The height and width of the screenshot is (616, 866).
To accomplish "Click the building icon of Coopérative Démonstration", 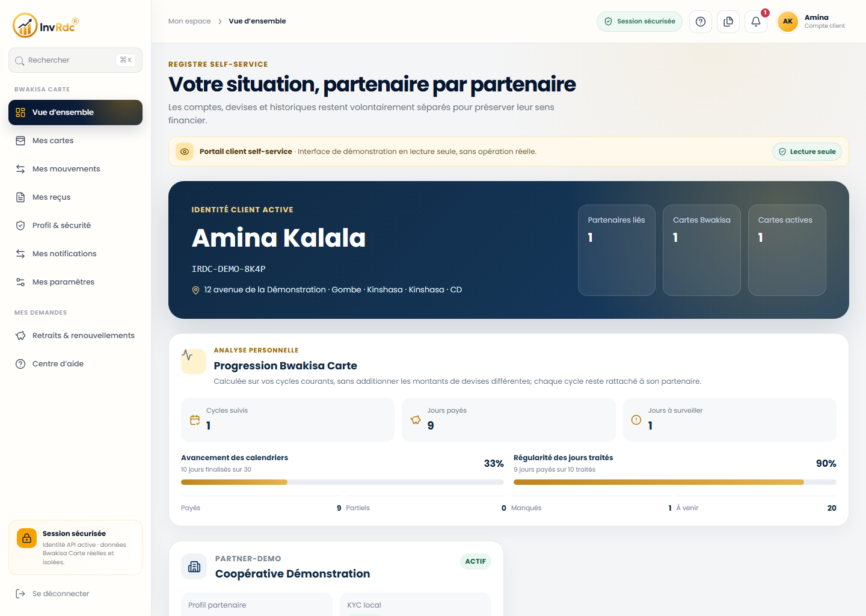I will click(194, 567).
